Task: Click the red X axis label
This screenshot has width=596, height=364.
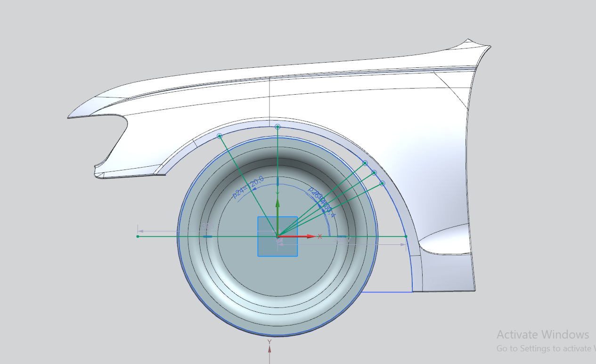Action: click(319, 236)
